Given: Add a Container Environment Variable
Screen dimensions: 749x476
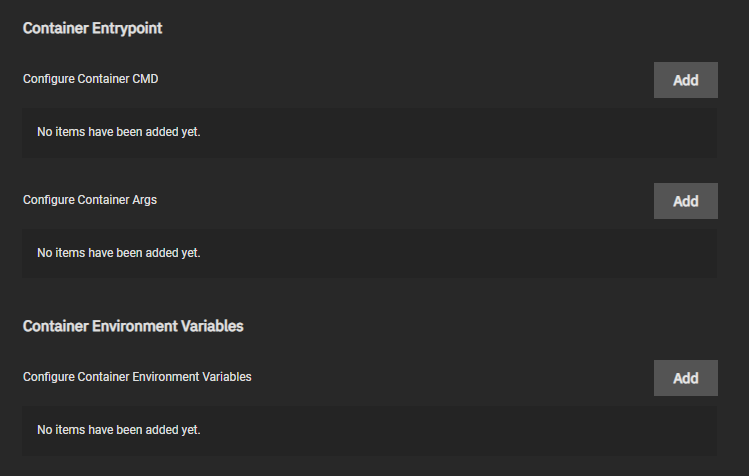Looking at the screenshot, I should [685, 378].
